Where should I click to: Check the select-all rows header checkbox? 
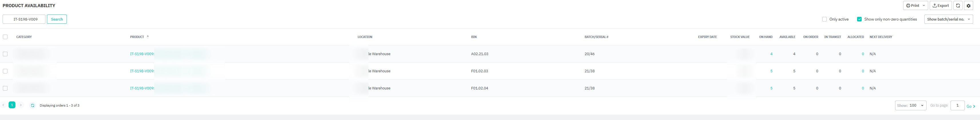pyautogui.click(x=5, y=37)
